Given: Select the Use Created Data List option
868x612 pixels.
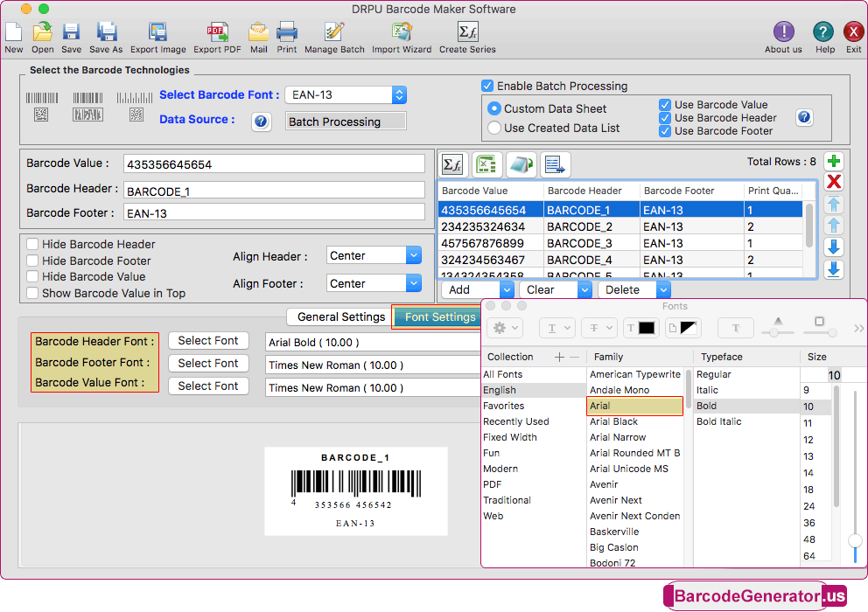Looking at the screenshot, I should [x=493, y=128].
